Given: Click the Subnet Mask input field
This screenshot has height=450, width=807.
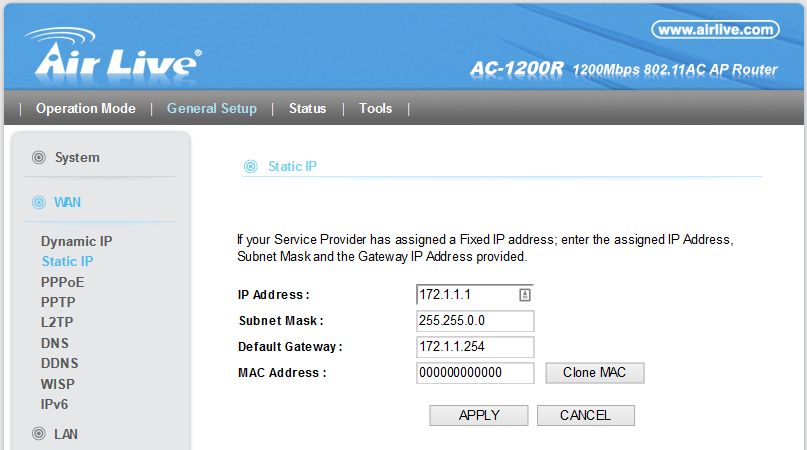Looking at the screenshot, I should (x=475, y=321).
